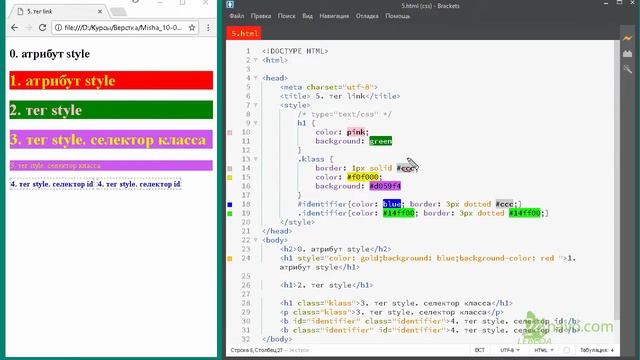Click the #f0f000 value on line 15
Screen dimensions: 640x360
pos(363,177)
